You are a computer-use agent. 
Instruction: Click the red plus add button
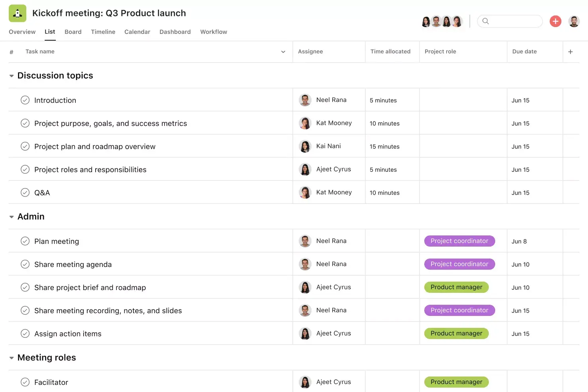pos(555,21)
